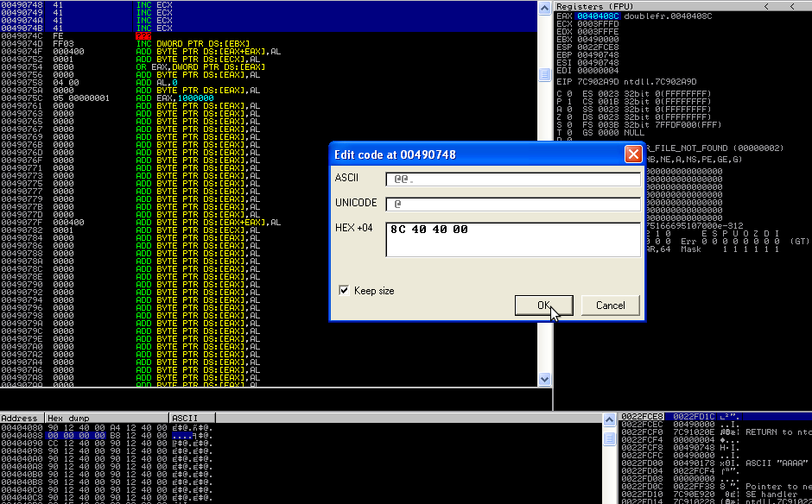Click the hex dump pane scroll up arrow

pos(610,419)
